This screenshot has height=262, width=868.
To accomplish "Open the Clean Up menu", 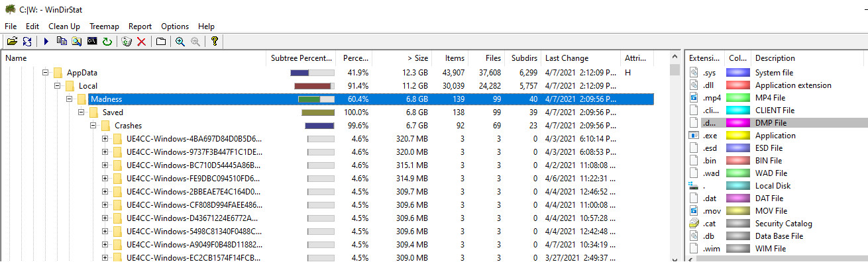I will pos(64,26).
